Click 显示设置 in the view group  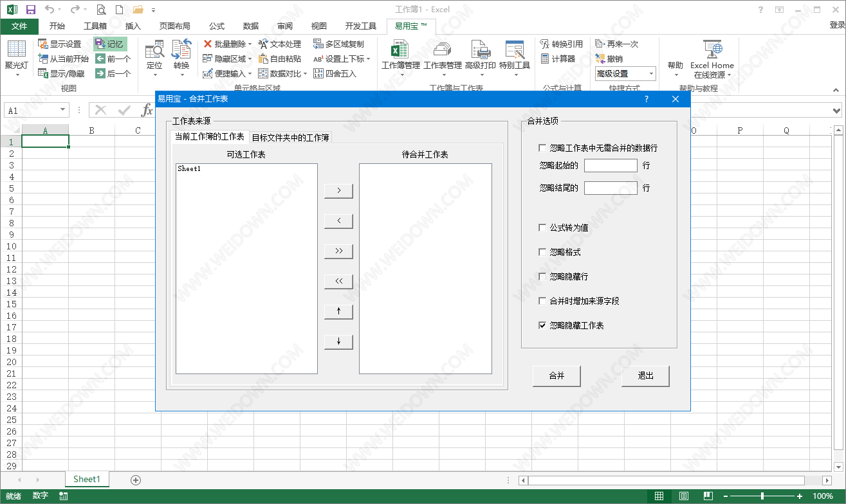[59, 44]
